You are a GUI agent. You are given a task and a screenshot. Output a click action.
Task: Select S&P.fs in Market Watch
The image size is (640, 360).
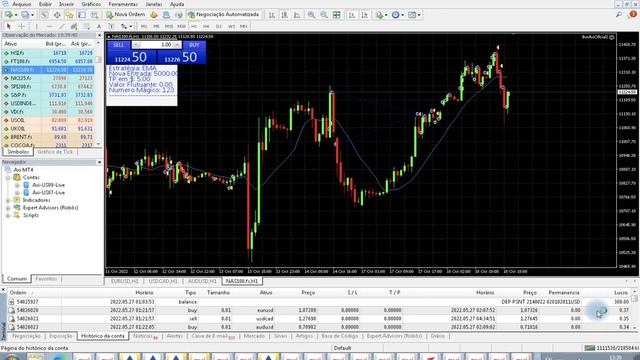tap(48, 95)
